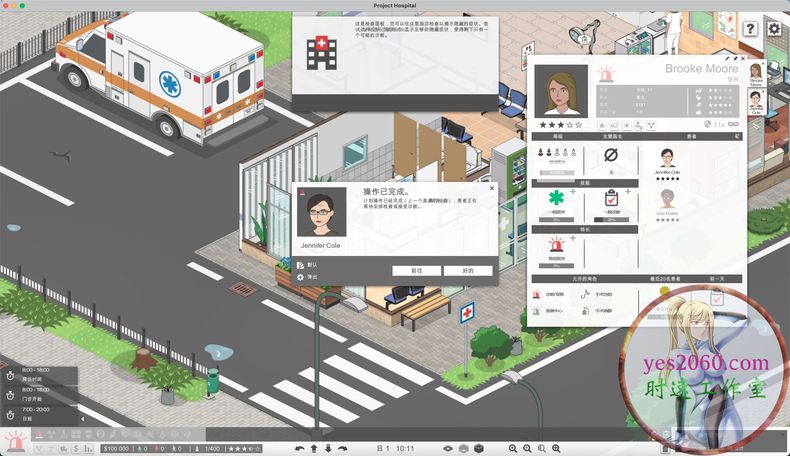The height and width of the screenshot is (456, 790).
Task: Select Jennifer Cole portrait tab on right edge
Action: [x=755, y=101]
